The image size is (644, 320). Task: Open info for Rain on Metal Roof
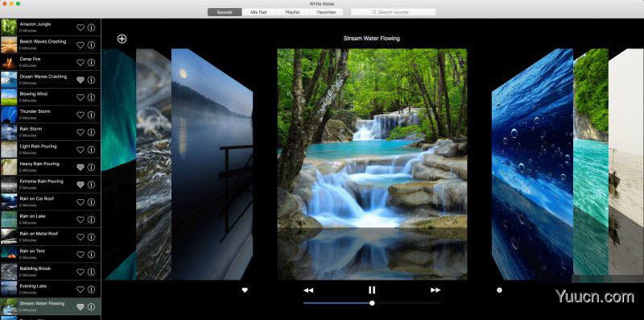click(x=91, y=237)
